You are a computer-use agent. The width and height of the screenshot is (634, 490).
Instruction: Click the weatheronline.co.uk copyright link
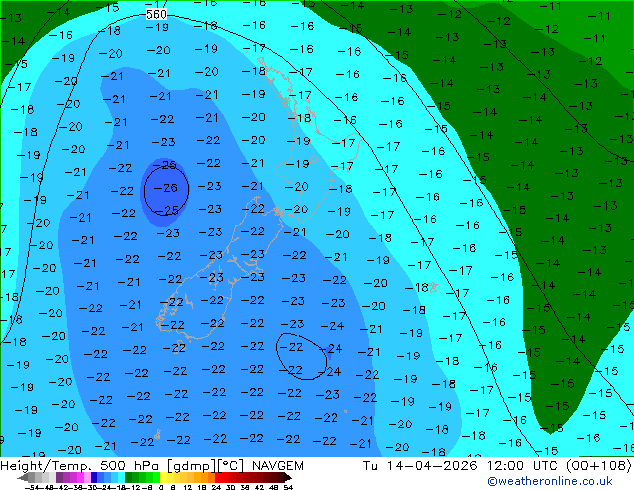coord(550,481)
